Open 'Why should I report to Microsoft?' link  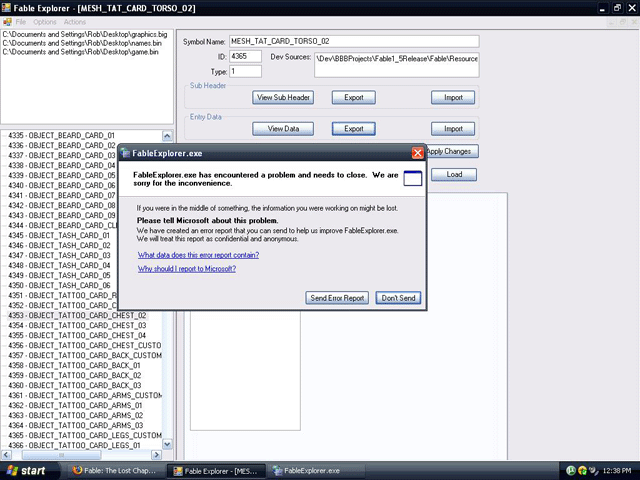click(x=187, y=269)
